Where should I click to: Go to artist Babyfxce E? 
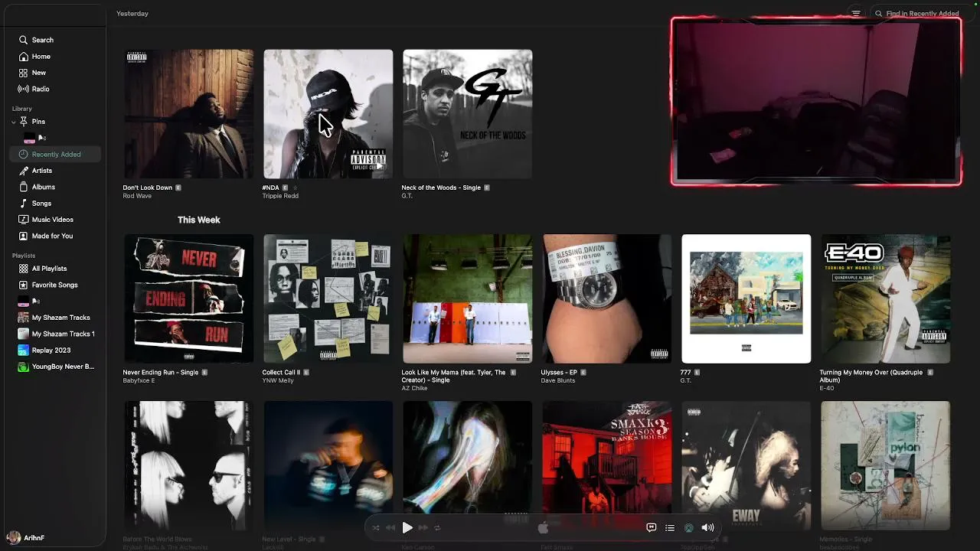pyautogui.click(x=139, y=380)
